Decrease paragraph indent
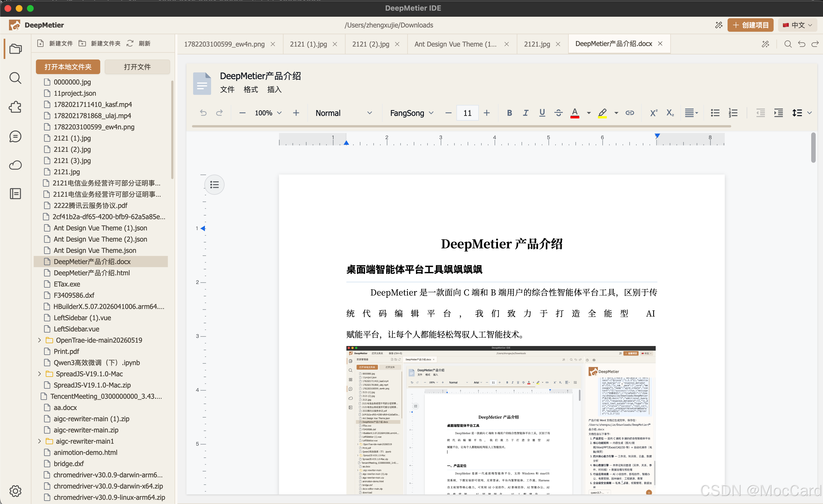The width and height of the screenshot is (823, 504). pos(760,113)
